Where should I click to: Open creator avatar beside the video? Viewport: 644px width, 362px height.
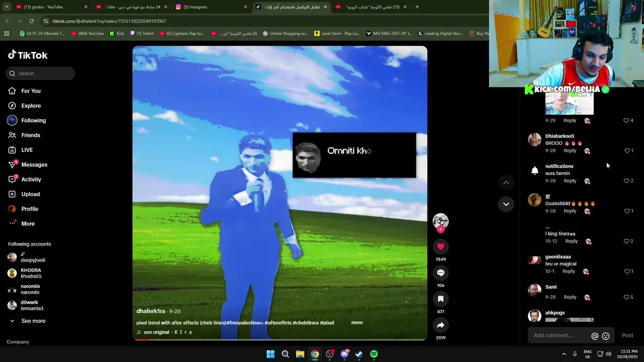tap(441, 220)
